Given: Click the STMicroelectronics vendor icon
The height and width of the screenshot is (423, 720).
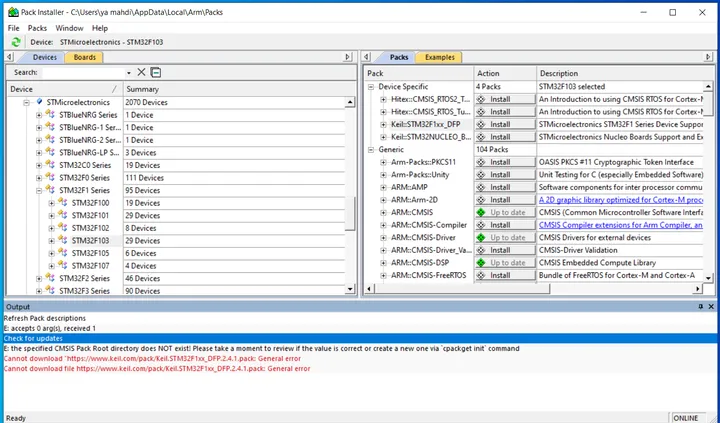Looking at the screenshot, I should click(39, 102).
